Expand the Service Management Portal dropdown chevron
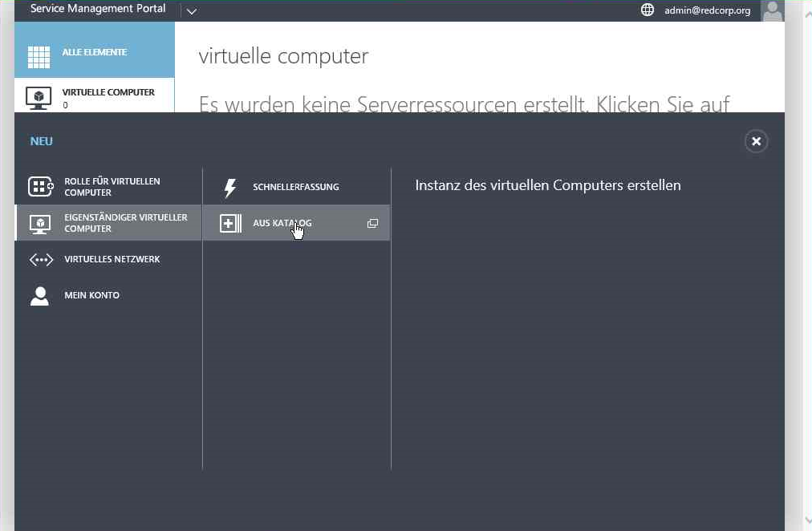812x531 pixels. pos(191,11)
